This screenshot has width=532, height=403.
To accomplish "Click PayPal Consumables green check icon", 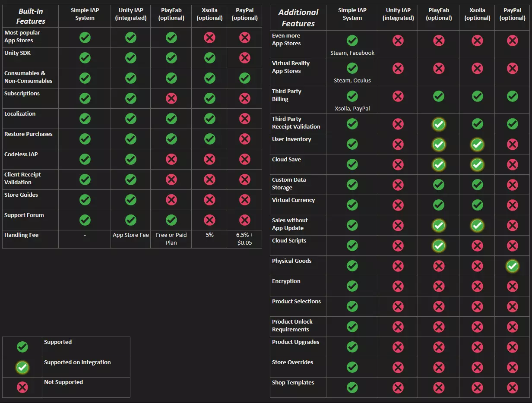I will [x=245, y=78].
